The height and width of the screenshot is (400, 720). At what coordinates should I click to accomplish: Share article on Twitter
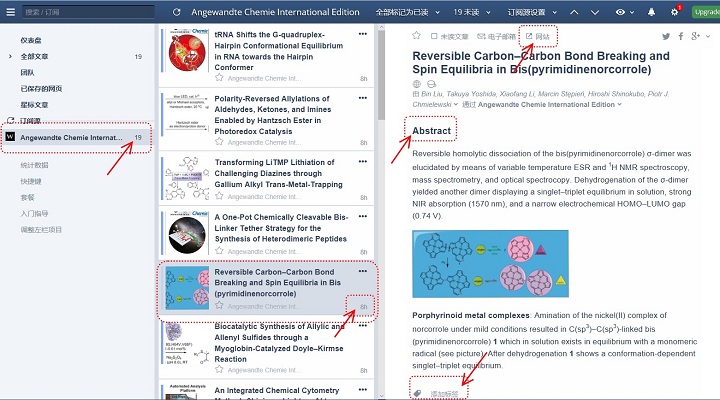coord(666,36)
